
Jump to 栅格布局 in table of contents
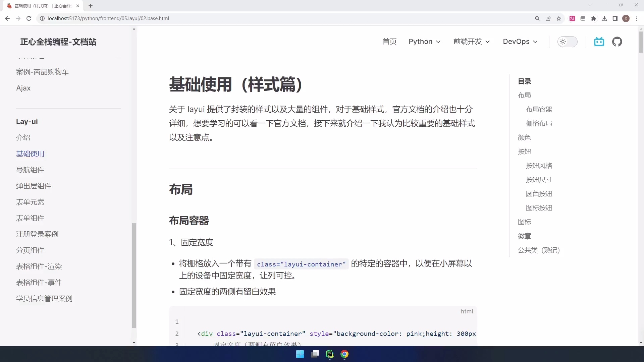coord(539,123)
